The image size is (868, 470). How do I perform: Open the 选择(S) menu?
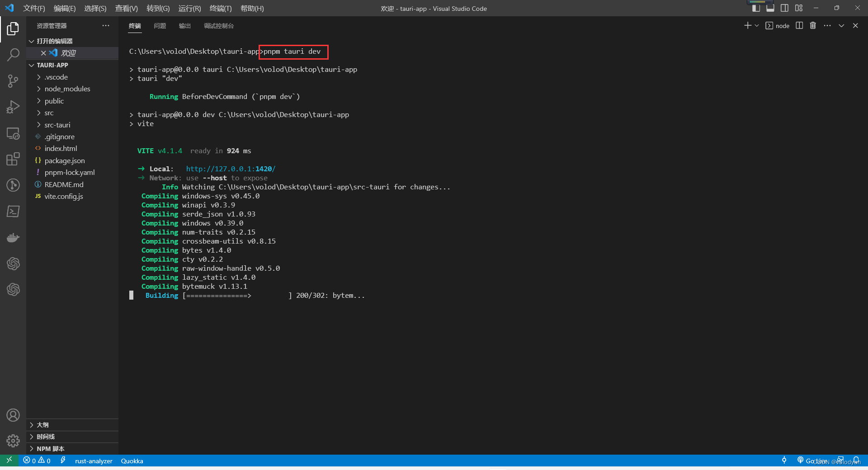[95, 9]
